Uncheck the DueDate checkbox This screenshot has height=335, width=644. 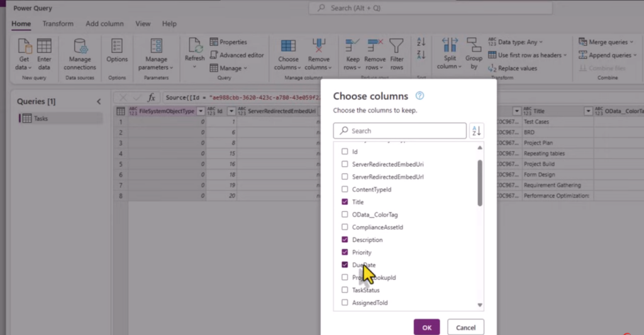(345, 265)
